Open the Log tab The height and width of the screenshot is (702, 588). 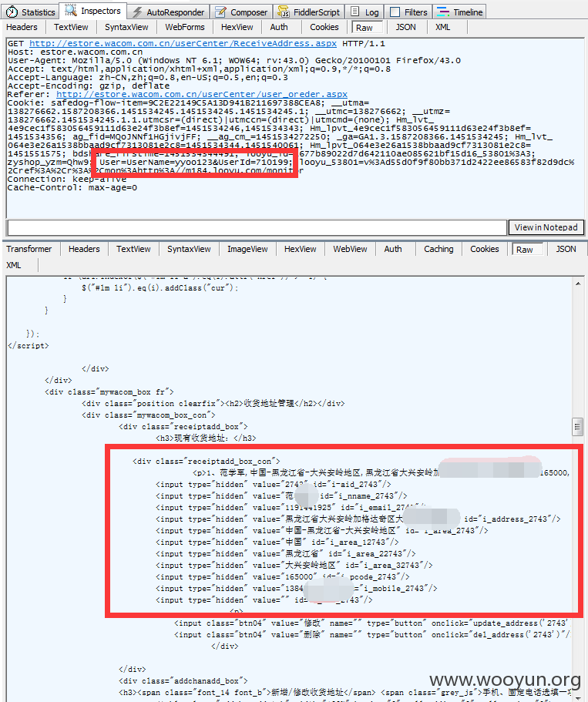coord(365,12)
